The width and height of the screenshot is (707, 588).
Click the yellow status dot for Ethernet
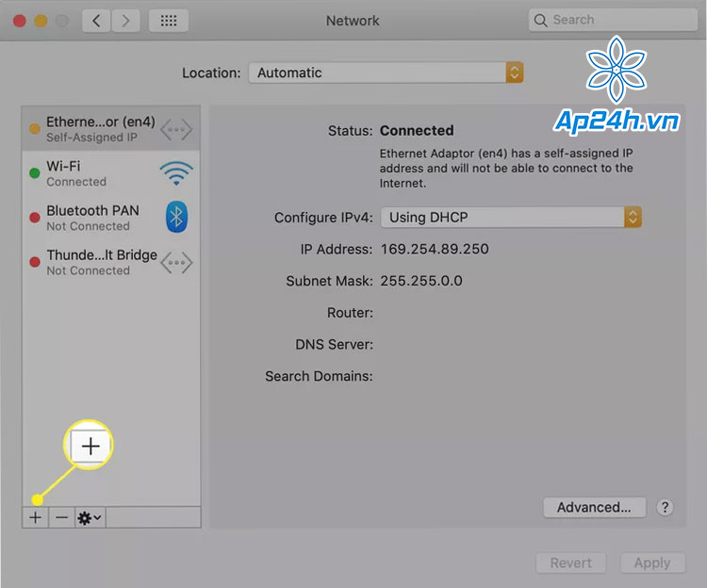tap(35, 129)
